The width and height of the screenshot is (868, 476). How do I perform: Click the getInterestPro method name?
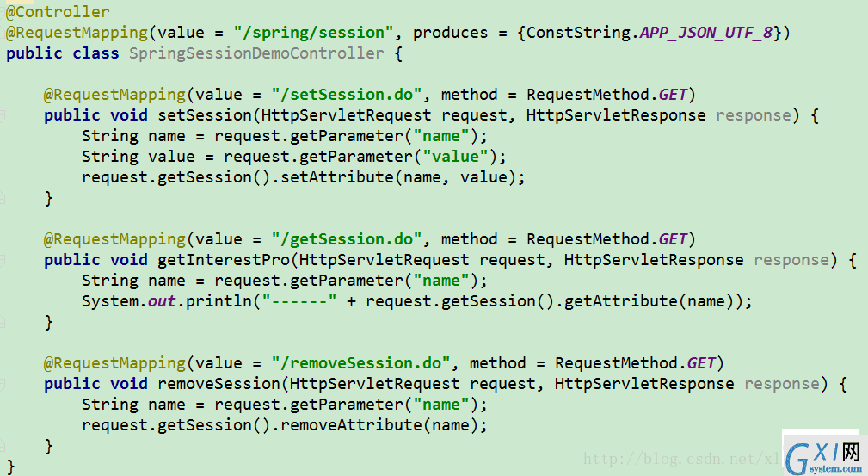click(224, 260)
